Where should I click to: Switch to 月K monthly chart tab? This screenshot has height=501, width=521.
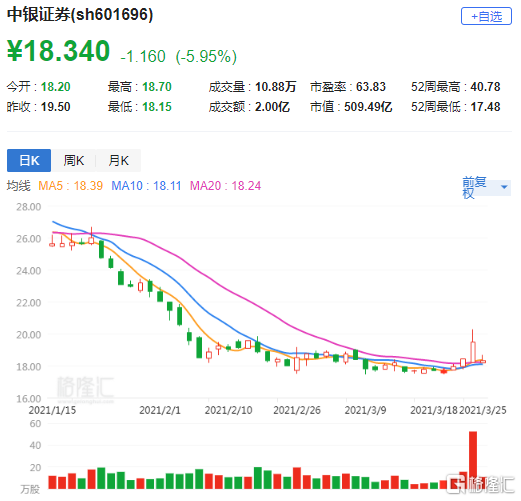click(118, 160)
